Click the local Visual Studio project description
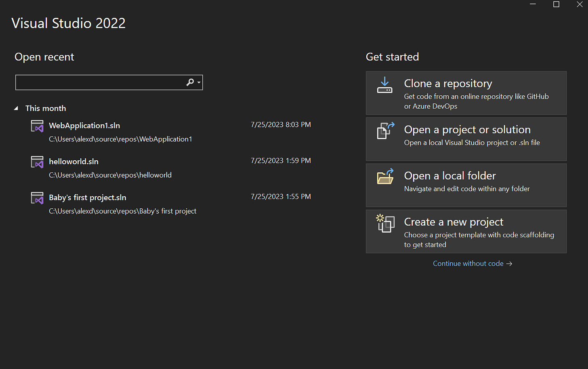This screenshot has width=588, height=369. 472,143
